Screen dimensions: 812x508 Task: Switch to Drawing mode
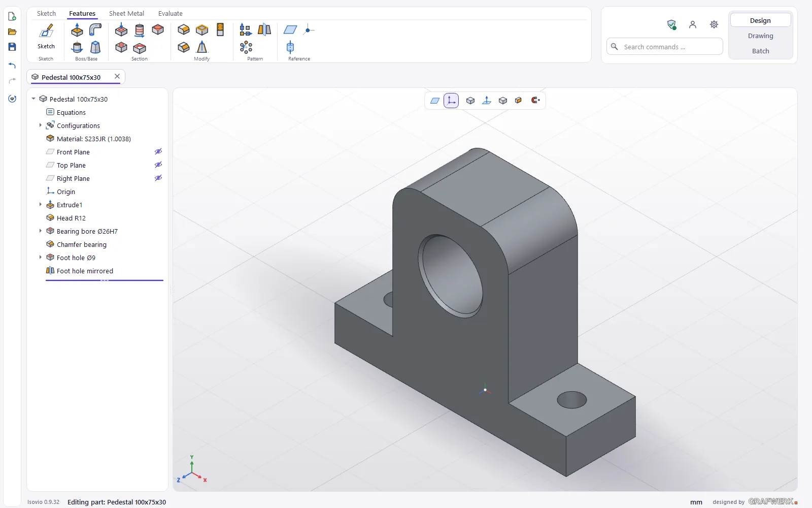pyautogui.click(x=760, y=36)
